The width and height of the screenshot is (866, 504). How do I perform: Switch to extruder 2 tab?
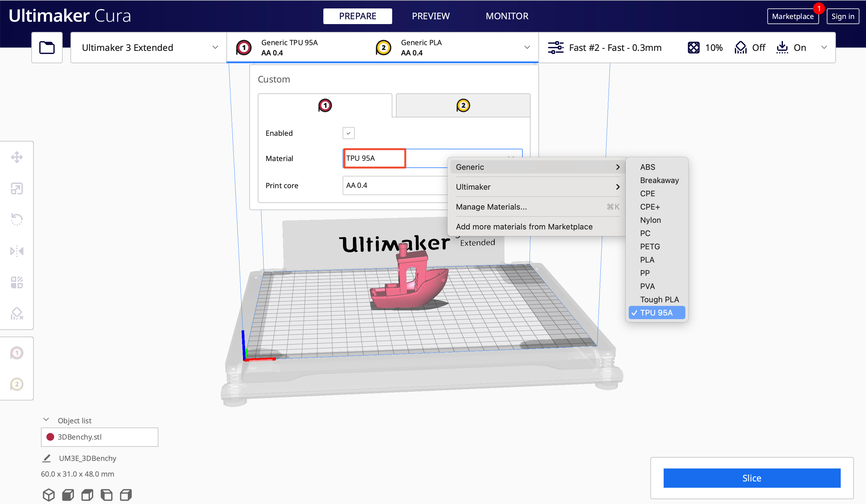(463, 105)
